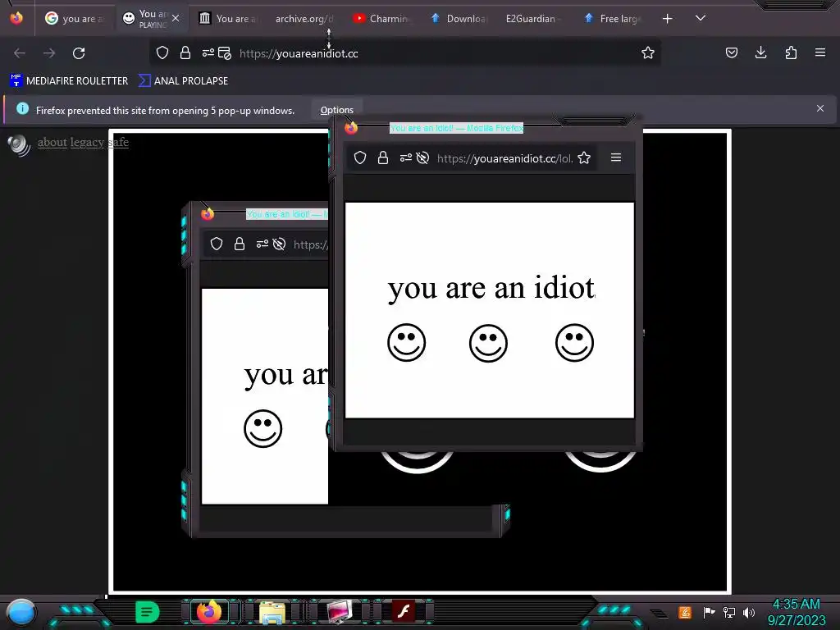Click the front popup's address youareanidiot.cc/lol
The height and width of the screenshot is (630, 840).
click(504, 158)
